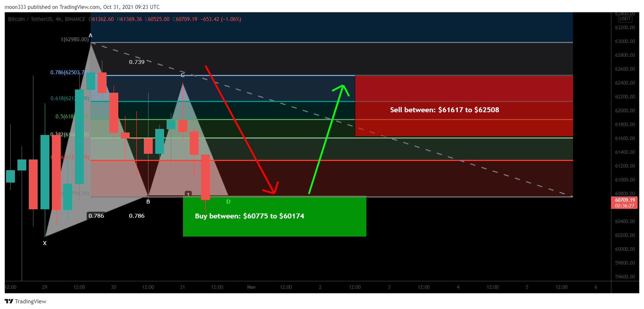Screen dimensions: 644x309
Task: Click green pattern point D label
Action: click(x=228, y=202)
